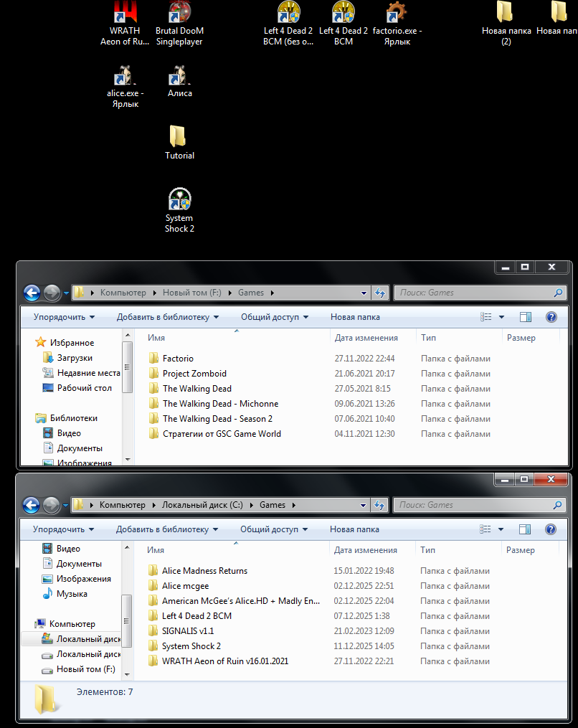
Task: Open help in the C: Games window
Action: click(551, 529)
